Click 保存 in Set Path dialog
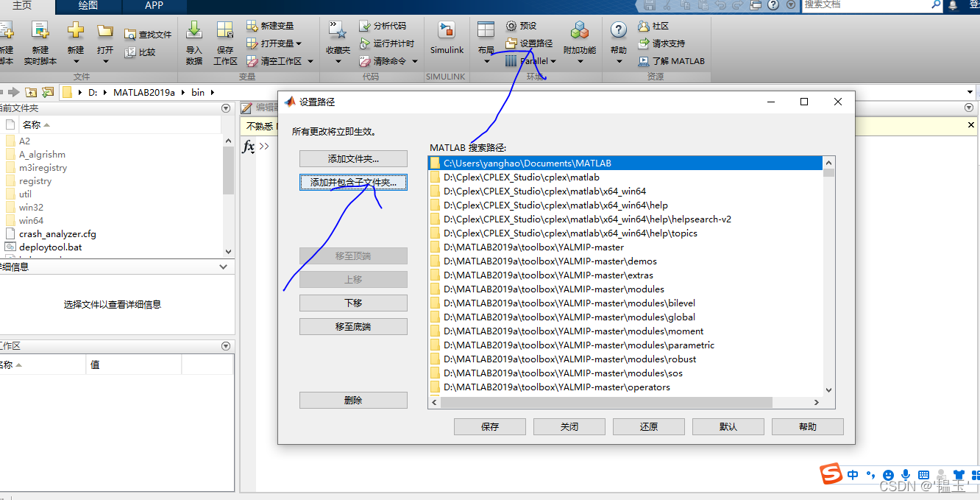The image size is (980, 500). [x=490, y=426]
